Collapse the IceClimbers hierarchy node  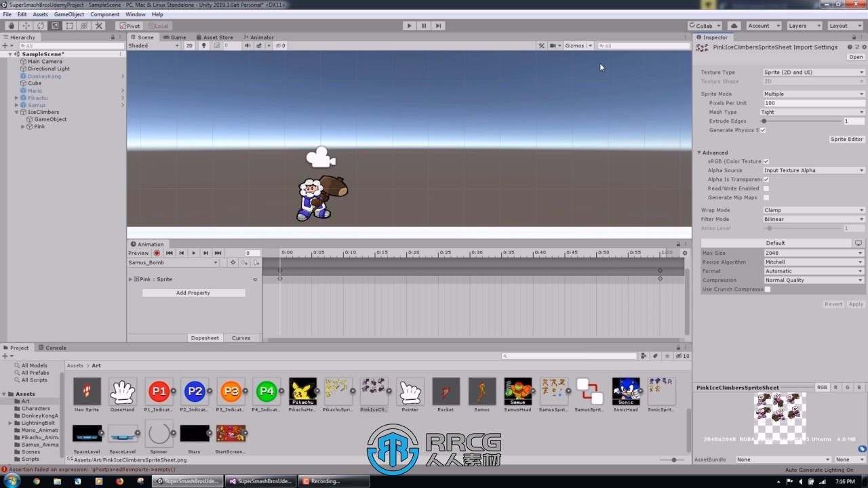[x=16, y=112]
